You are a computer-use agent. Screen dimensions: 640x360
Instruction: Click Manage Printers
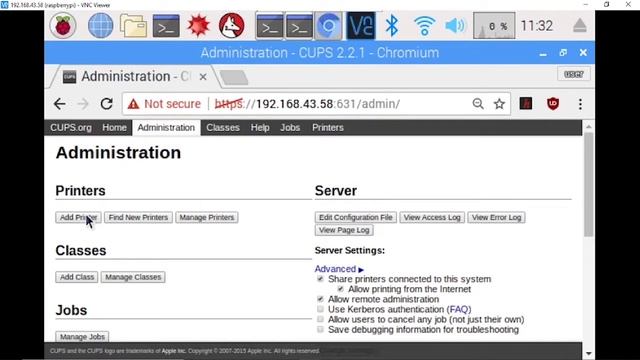coord(207,218)
